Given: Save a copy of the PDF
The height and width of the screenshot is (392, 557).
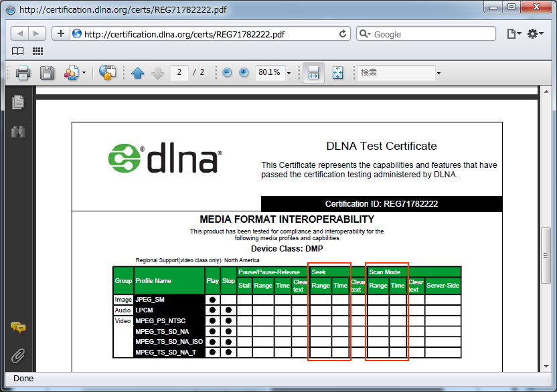Looking at the screenshot, I should click(47, 73).
